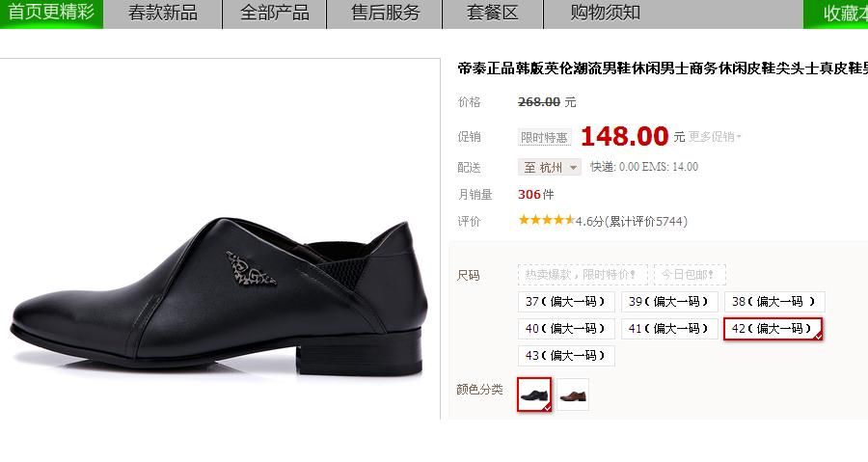Screen dimensions: 868x462
Task: Open the 售后服务 navigation tab
Action: click(x=385, y=14)
